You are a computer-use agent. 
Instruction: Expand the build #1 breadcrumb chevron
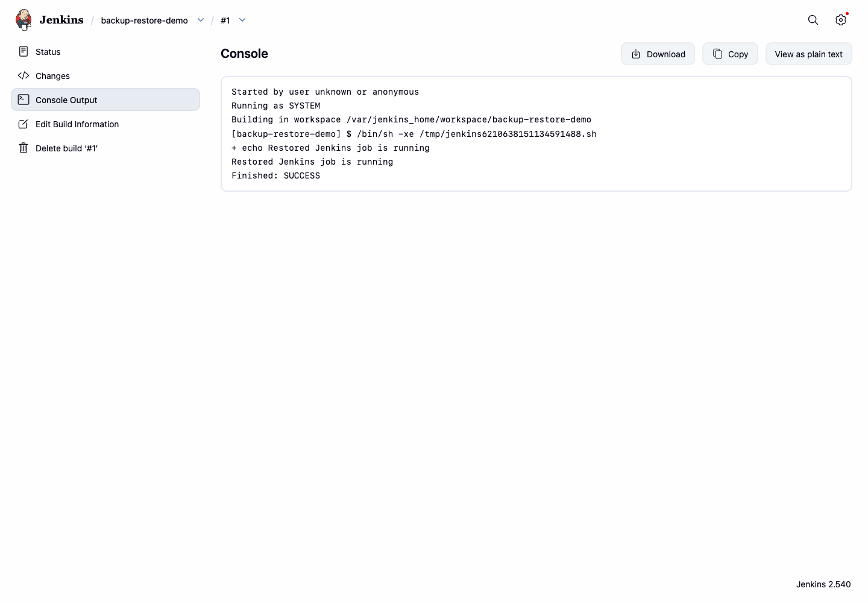[242, 20]
